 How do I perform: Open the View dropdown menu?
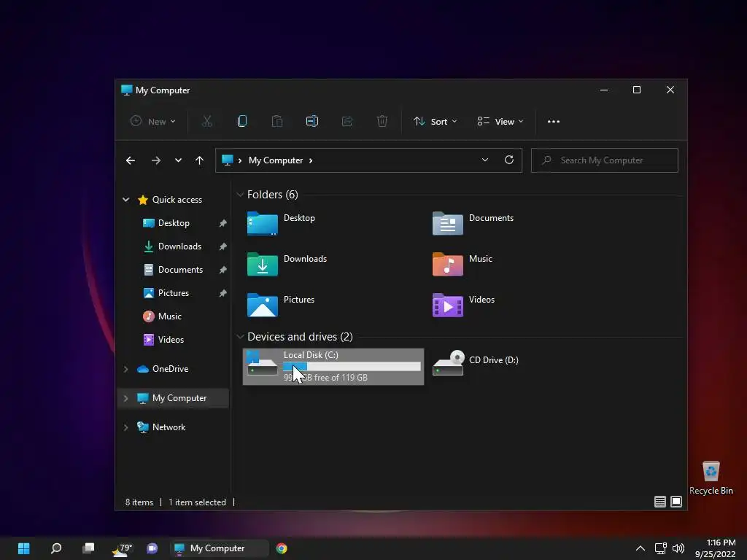[500, 122]
